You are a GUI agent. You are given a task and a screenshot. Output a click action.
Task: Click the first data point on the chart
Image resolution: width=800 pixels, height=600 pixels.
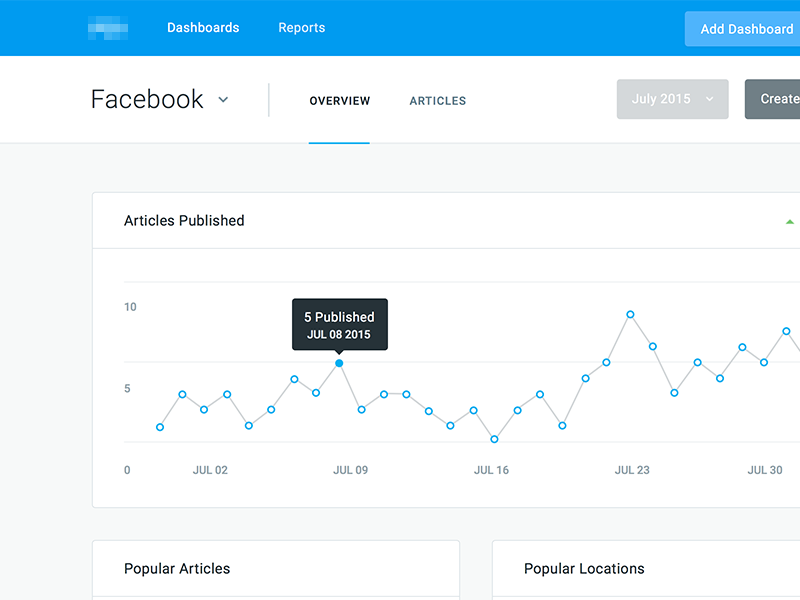(160, 427)
